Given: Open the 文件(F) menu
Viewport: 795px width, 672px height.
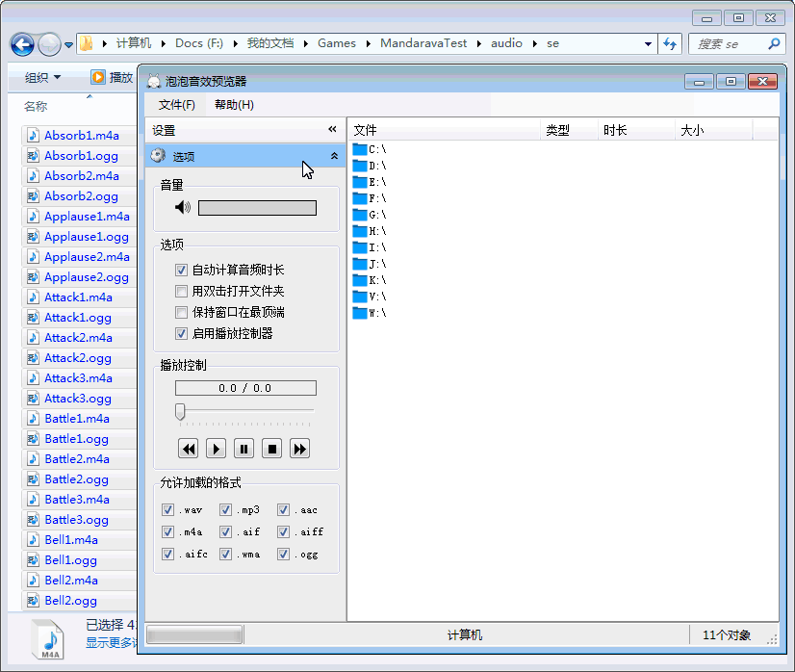Looking at the screenshot, I should 176,105.
